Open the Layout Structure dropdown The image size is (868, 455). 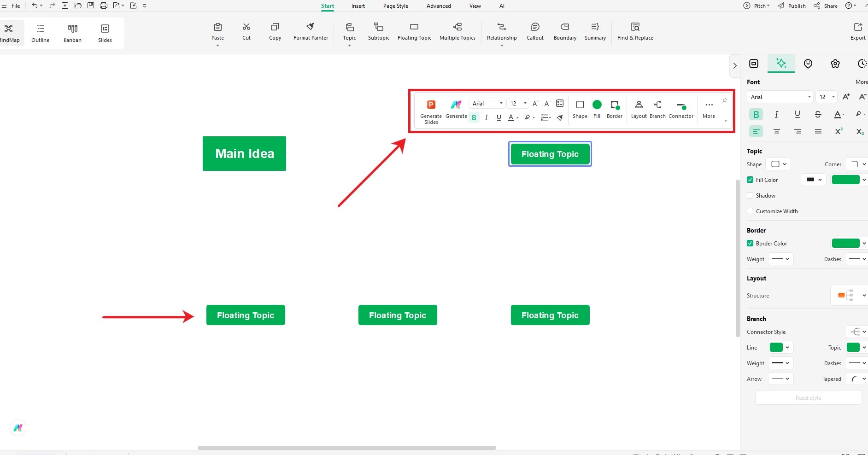click(850, 295)
